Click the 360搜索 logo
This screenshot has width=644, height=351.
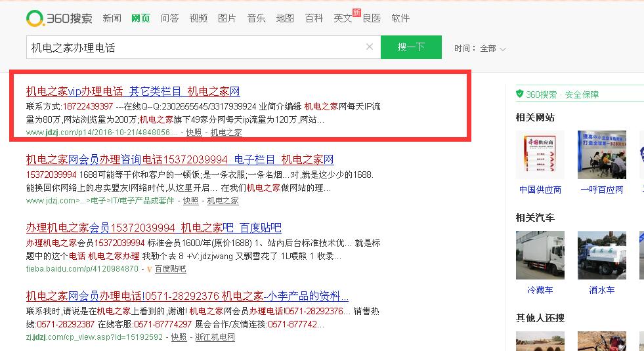tap(59, 18)
